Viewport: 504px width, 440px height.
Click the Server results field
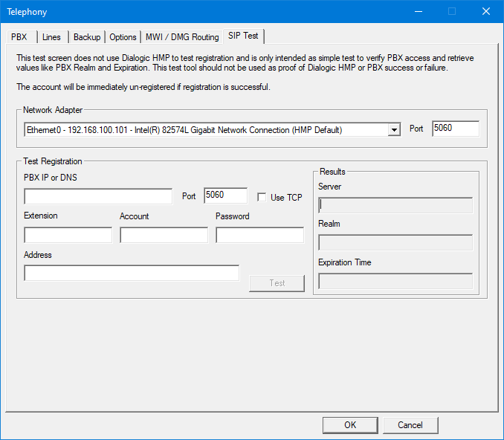(x=395, y=206)
